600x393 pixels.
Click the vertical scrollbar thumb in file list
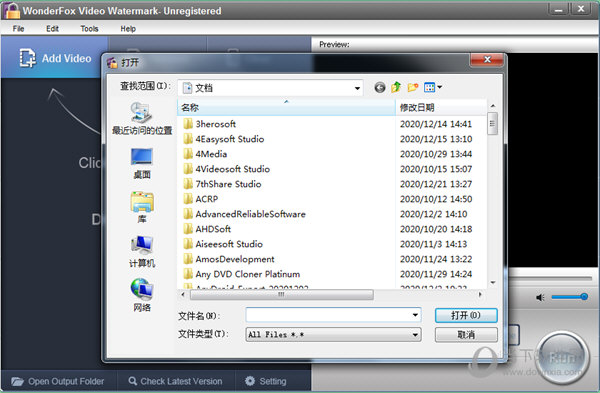(x=492, y=124)
